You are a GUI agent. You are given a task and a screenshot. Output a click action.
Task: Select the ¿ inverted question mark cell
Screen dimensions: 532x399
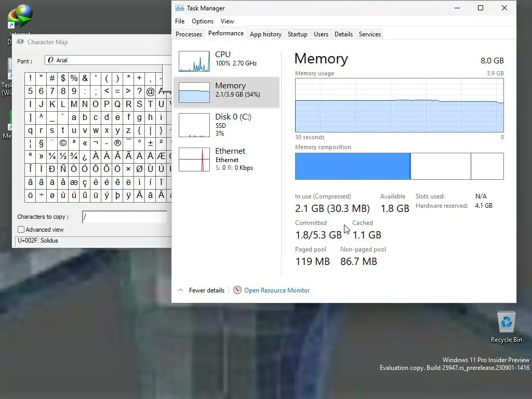tap(85, 156)
